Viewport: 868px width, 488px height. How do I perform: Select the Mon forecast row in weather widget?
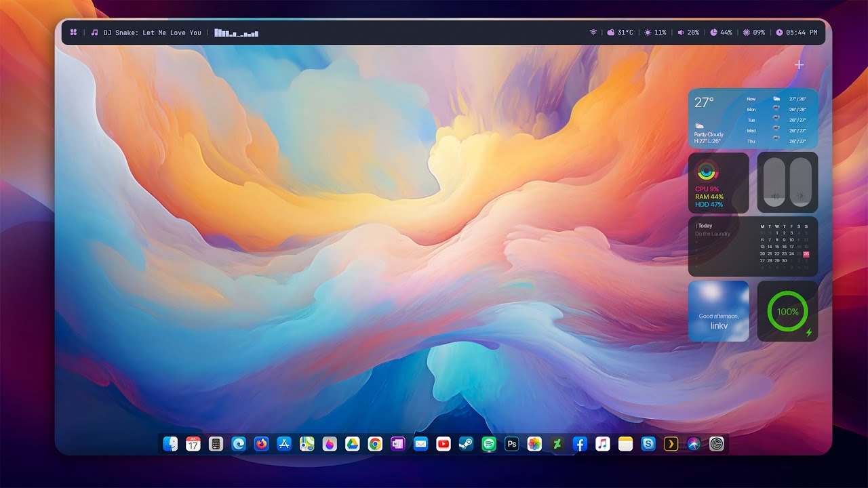[x=776, y=109]
